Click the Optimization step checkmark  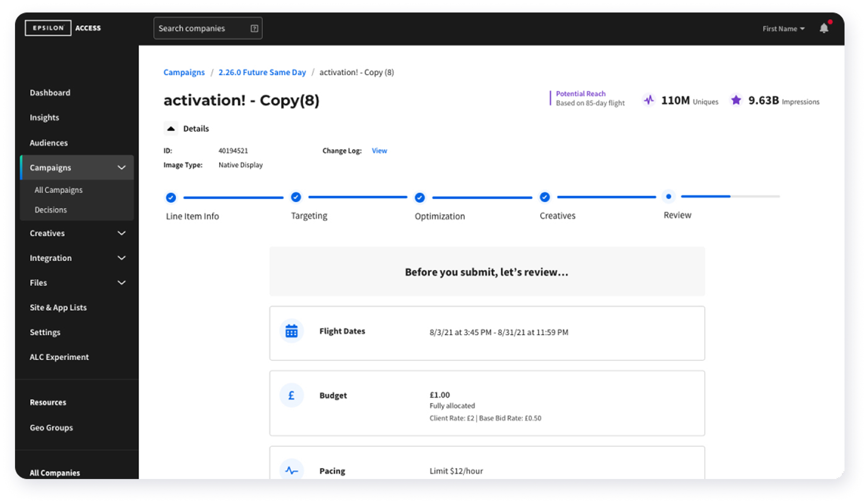pos(419,197)
